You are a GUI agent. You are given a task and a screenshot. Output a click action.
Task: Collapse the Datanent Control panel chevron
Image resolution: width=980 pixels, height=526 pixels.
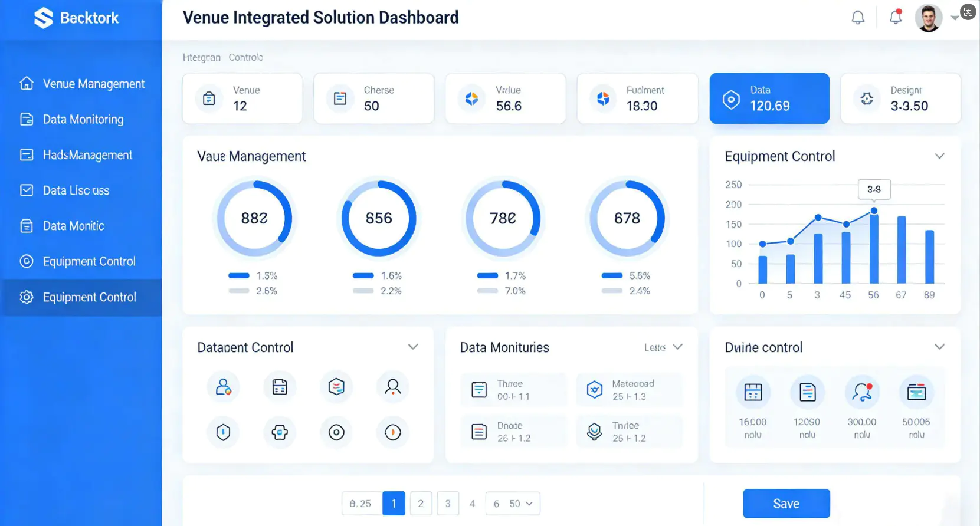click(x=413, y=347)
